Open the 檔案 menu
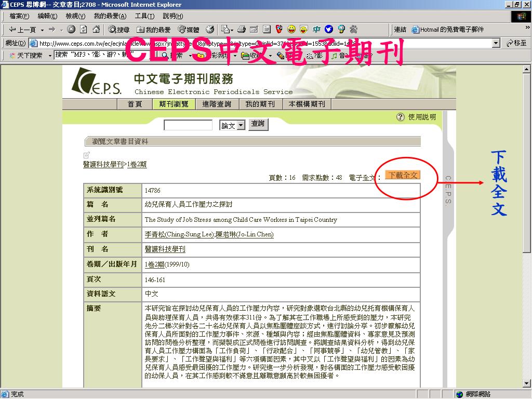The height and width of the screenshot is (399, 532). pos(19,16)
